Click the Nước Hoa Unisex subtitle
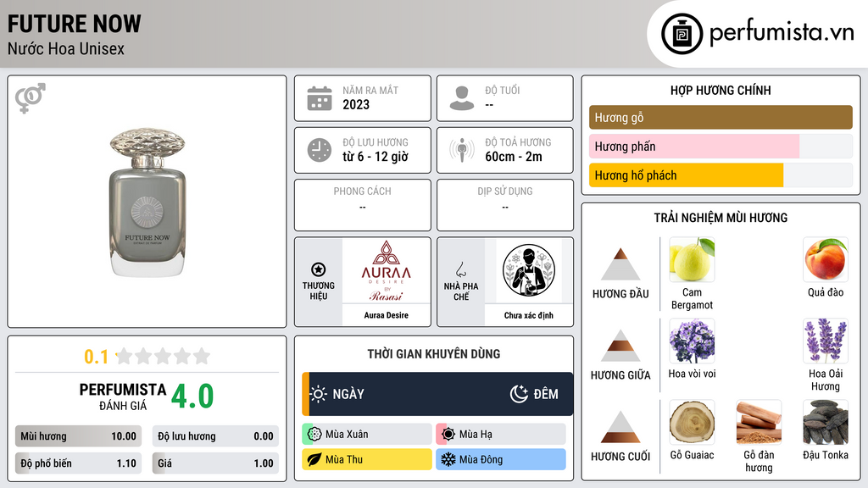Image resolution: width=868 pixels, height=488 pixels. pos(66,48)
